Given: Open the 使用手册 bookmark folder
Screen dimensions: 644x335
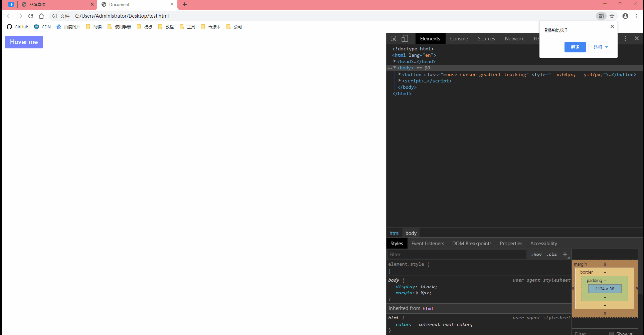Looking at the screenshot, I should 119,27.
